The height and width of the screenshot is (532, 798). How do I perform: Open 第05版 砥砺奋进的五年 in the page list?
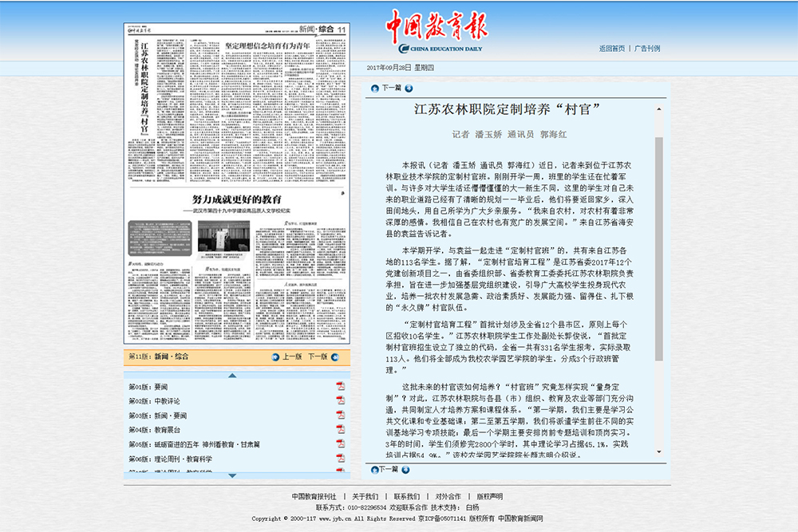195,444
